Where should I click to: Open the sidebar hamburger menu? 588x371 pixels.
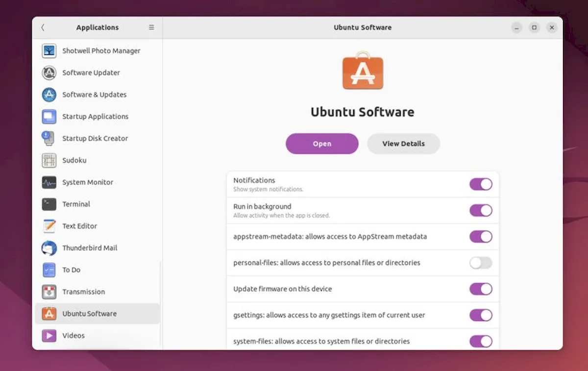coord(151,27)
